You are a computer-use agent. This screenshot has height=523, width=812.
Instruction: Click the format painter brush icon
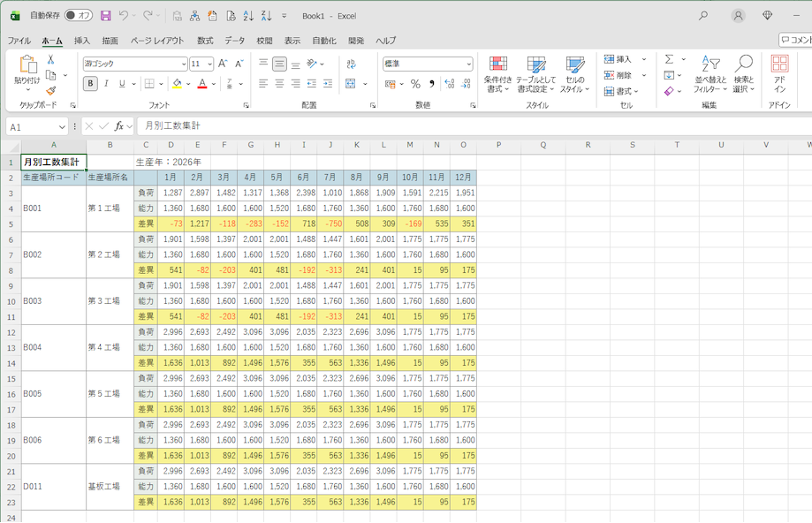50,91
